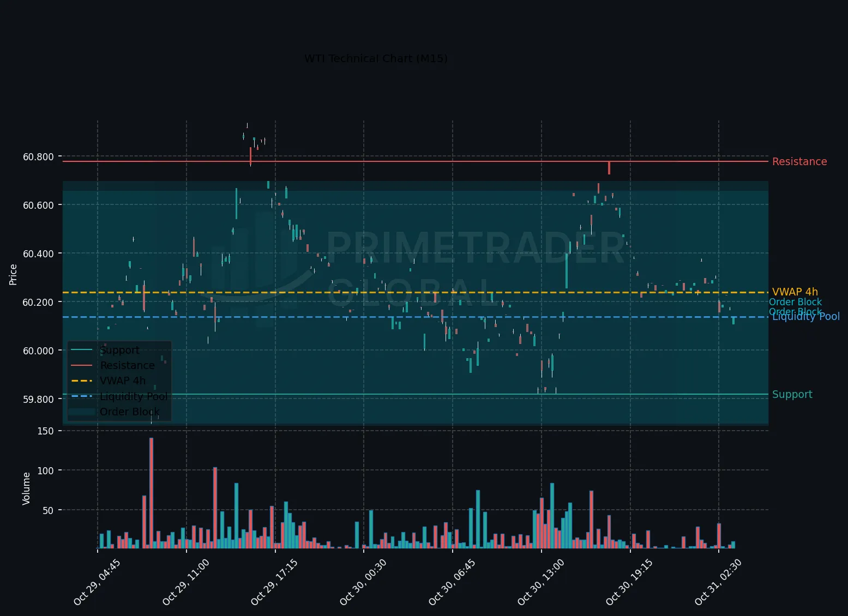
Task: Click the chart title WTI Technical Chart (M15)
Action: (376, 58)
